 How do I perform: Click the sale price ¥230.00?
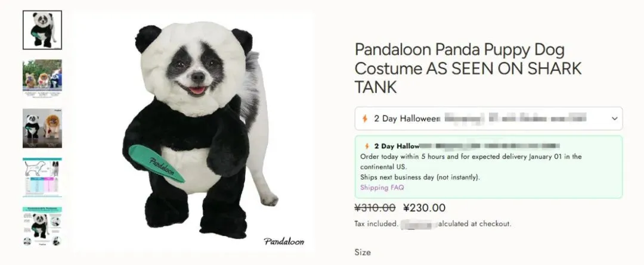point(425,208)
